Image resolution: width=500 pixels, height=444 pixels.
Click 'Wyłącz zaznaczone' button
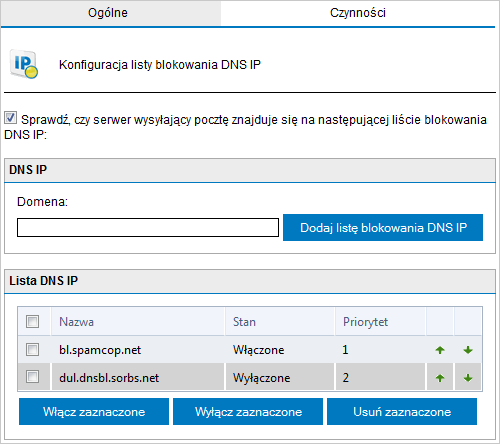(248, 412)
